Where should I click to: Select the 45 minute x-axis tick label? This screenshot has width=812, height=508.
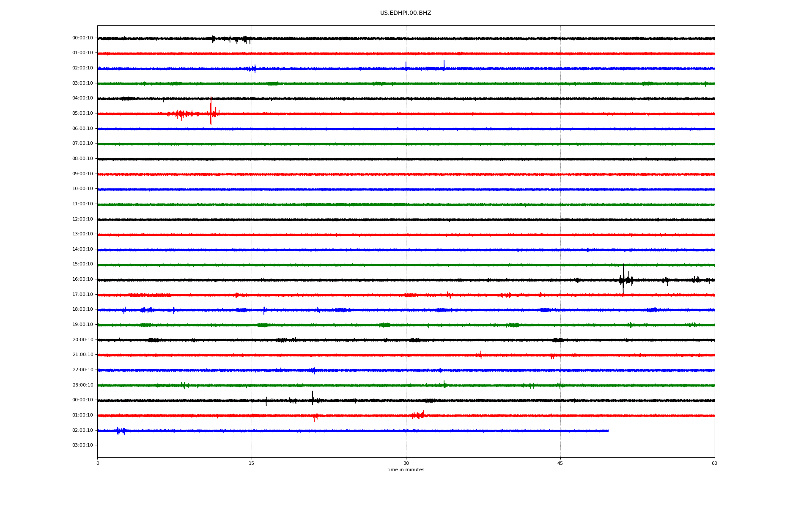[560, 463]
